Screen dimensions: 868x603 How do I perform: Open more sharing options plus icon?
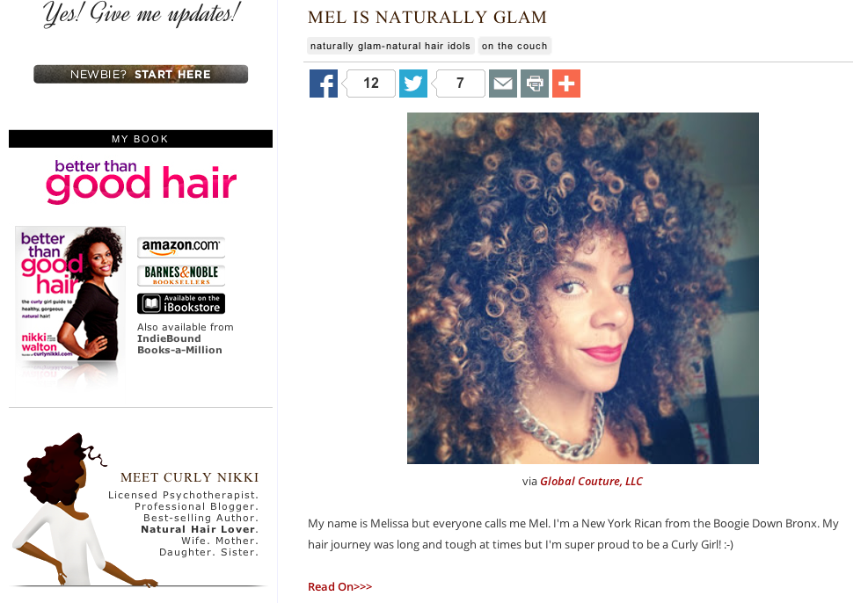click(565, 84)
